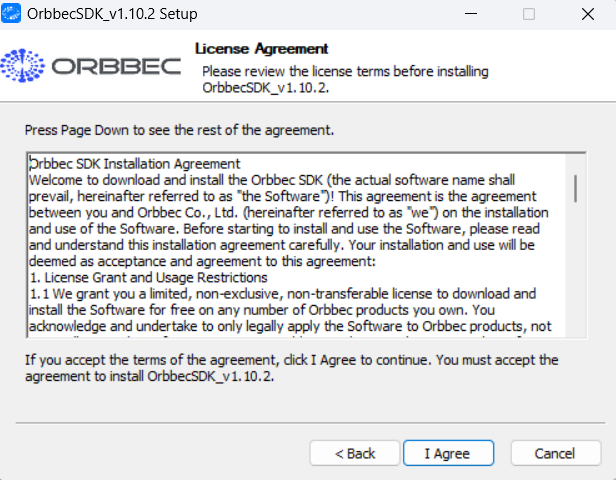
Task: Click the Orbbec dotted circle logo emblem
Action: 22,67
